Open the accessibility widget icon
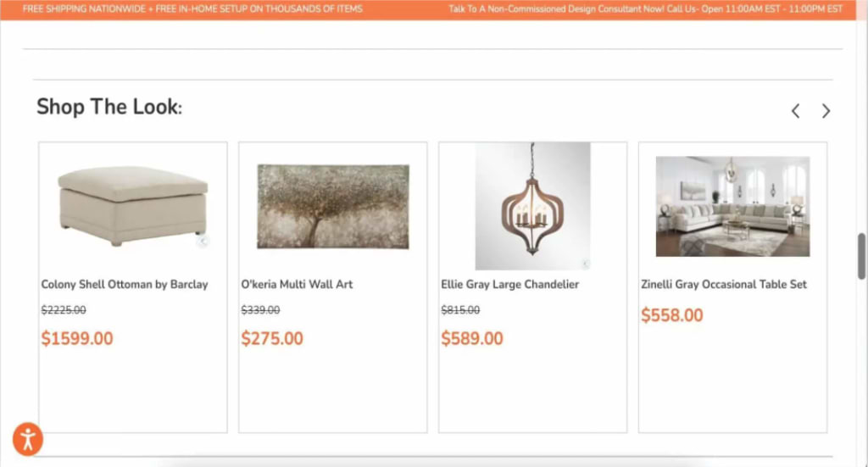Image resolution: width=868 pixels, height=467 pixels. click(28, 439)
